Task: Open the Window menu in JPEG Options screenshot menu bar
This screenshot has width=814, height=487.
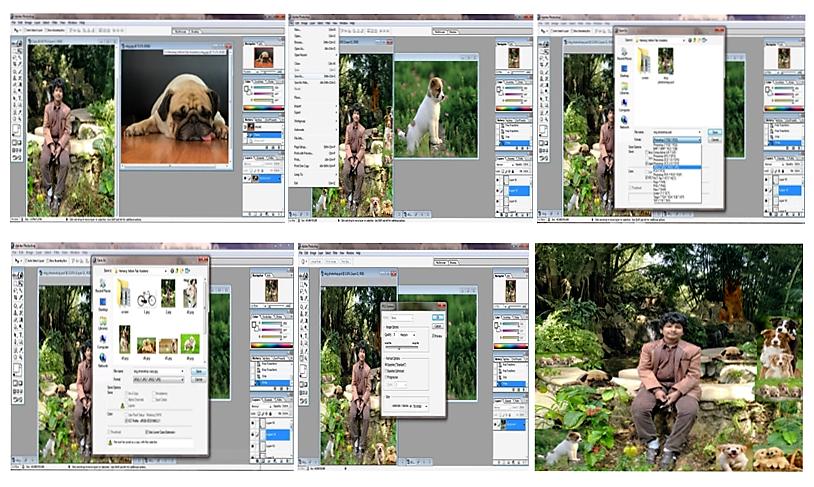Action: point(350,253)
